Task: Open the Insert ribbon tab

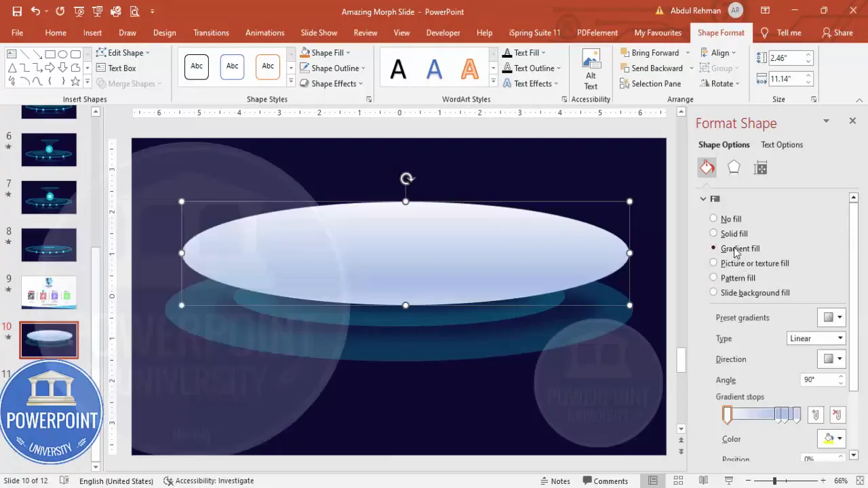Action: pyautogui.click(x=93, y=33)
